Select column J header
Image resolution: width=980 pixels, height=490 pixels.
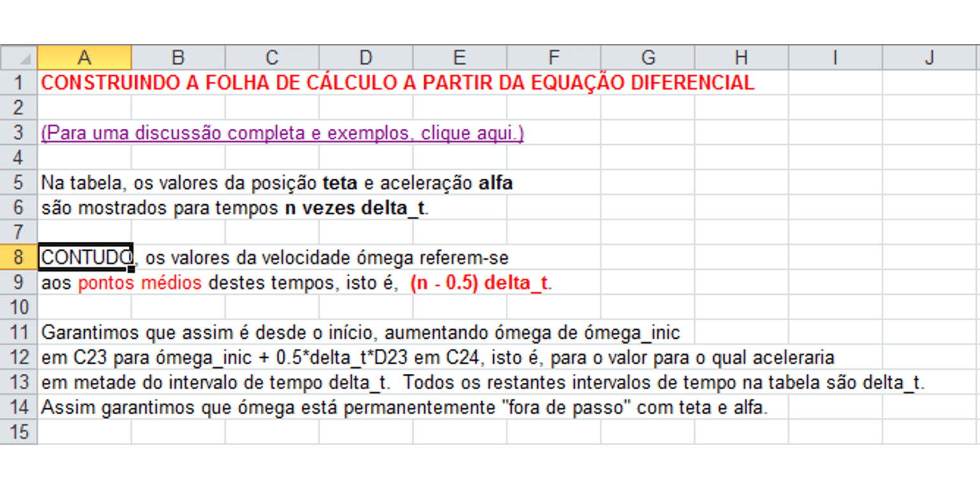pyautogui.click(x=931, y=57)
